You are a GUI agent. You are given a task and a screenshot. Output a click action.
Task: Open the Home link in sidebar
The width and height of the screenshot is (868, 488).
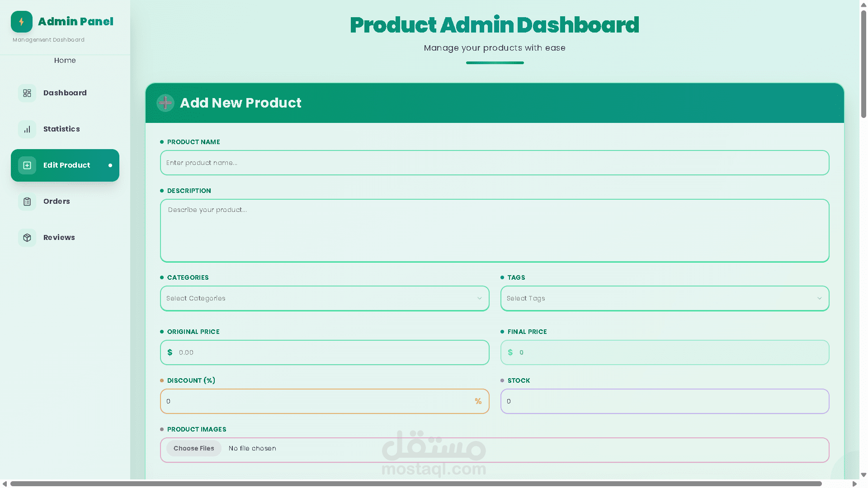coord(65,61)
